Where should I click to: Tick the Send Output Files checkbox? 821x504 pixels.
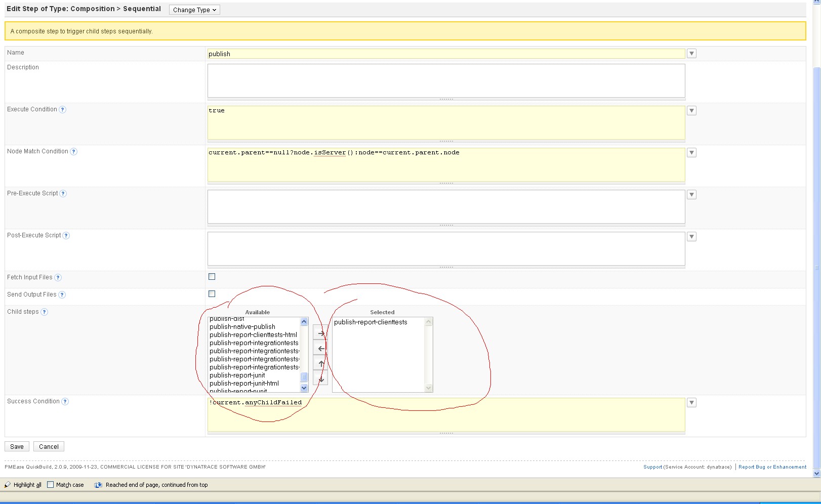(212, 294)
